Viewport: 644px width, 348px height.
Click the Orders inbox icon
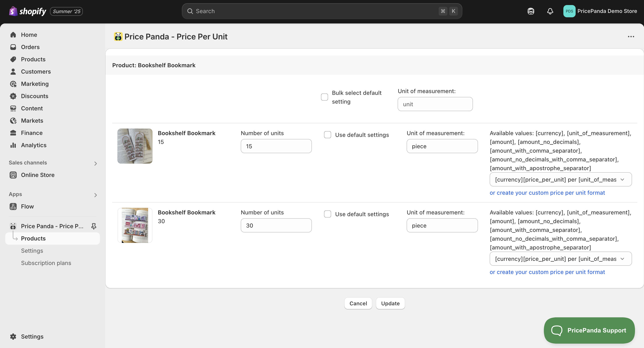click(x=13, y=47)
